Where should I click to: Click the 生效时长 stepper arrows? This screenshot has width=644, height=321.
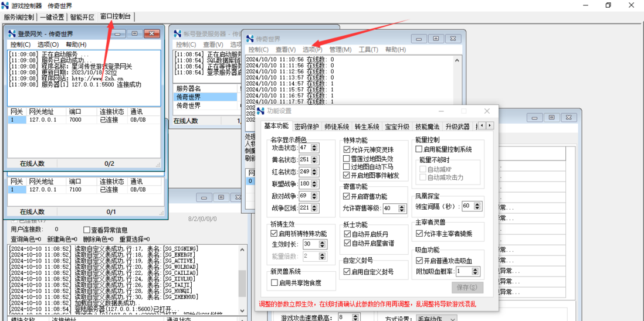point(323,245)
